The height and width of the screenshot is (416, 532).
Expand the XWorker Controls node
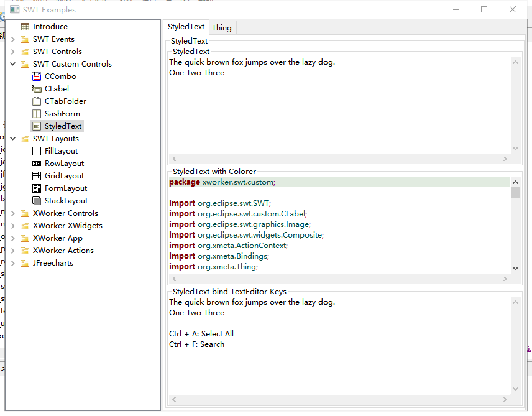coord(13,214)
